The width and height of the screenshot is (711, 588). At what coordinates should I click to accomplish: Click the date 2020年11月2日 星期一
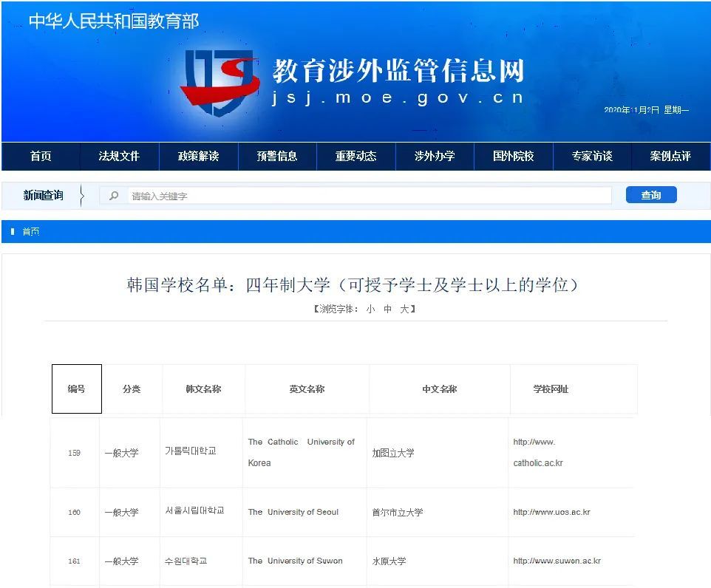point(647,110)
